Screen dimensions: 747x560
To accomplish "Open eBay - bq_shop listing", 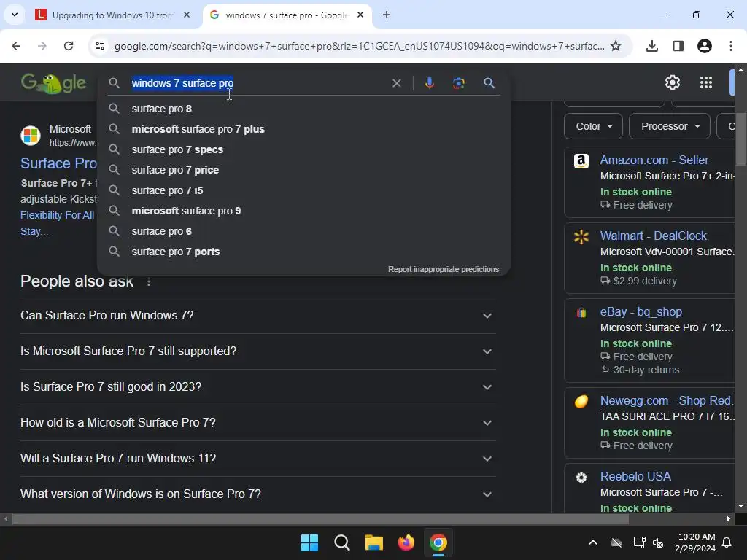I will tap(640, 312).
